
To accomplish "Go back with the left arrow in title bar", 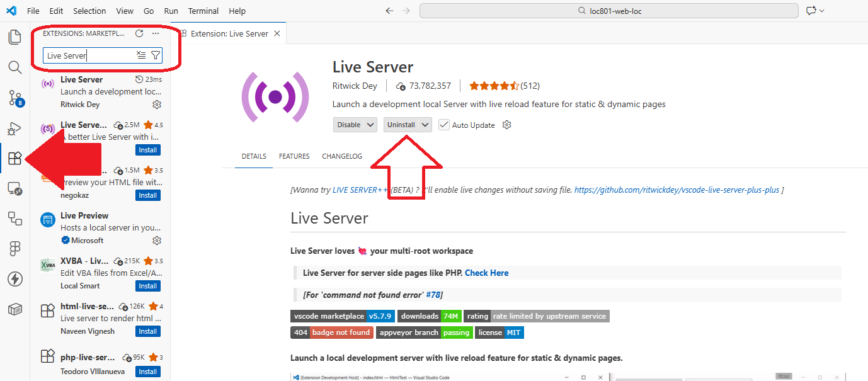I will click(x=389, y=11).
